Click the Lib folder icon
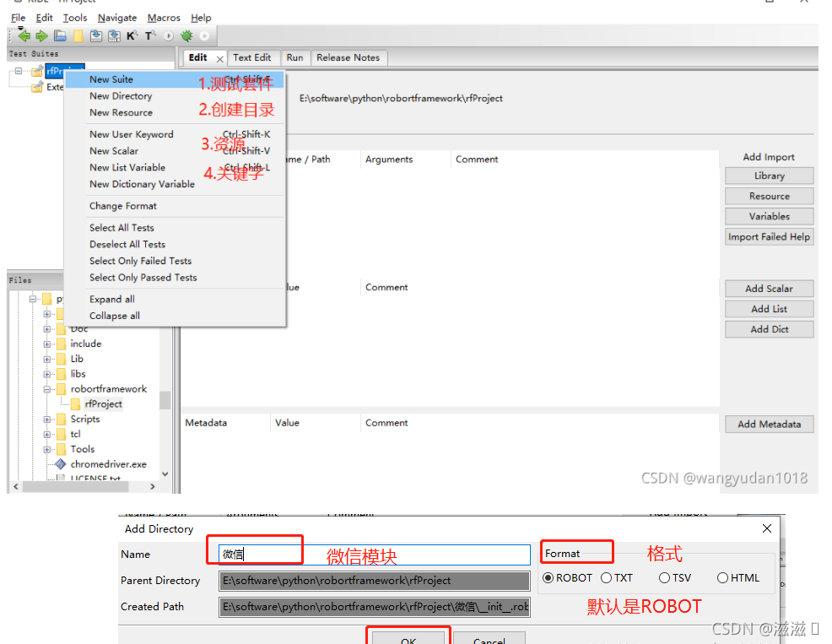 (x=61, y=359)
